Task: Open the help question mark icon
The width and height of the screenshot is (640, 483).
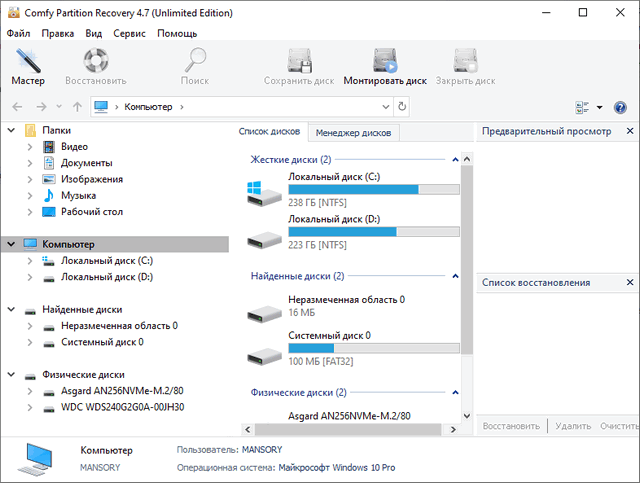Action: coord(620,107)
